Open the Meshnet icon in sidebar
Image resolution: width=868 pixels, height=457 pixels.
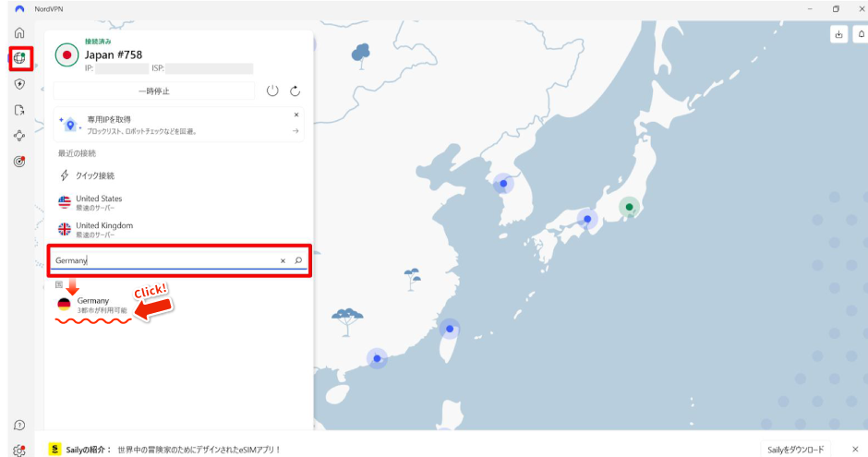19,136
